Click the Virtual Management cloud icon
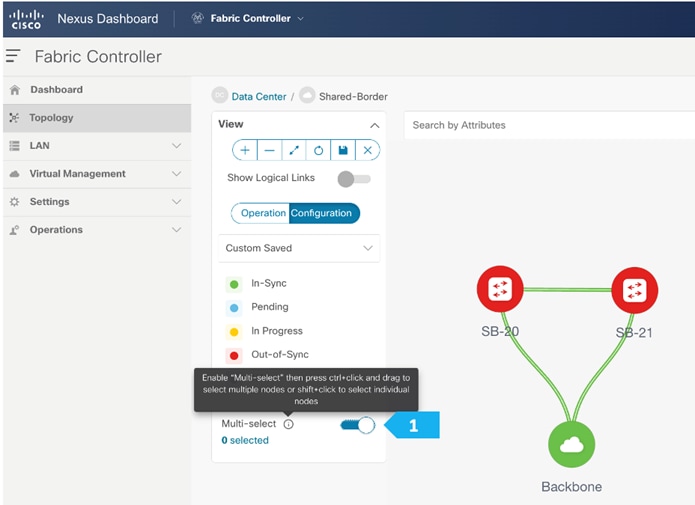This screenshot has width=695, height=505. pyautogui.click(x=15, y=174)
